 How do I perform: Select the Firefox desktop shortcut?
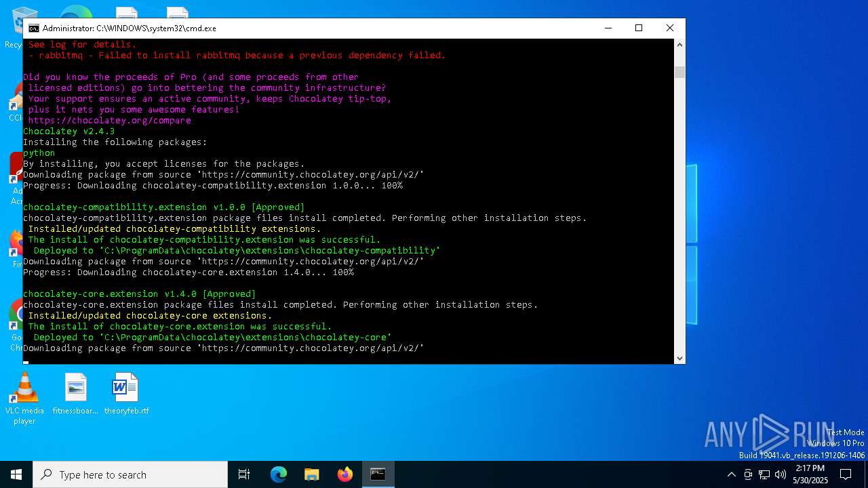point(15,249)
